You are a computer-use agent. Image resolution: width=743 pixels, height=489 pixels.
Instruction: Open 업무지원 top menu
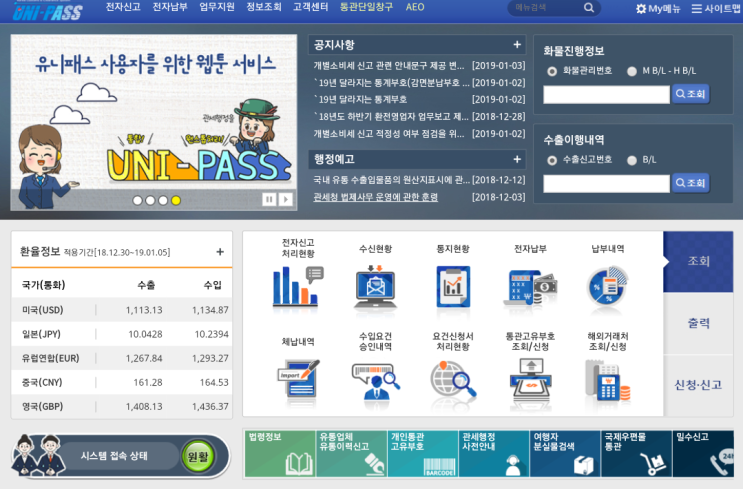click(217, 7)
